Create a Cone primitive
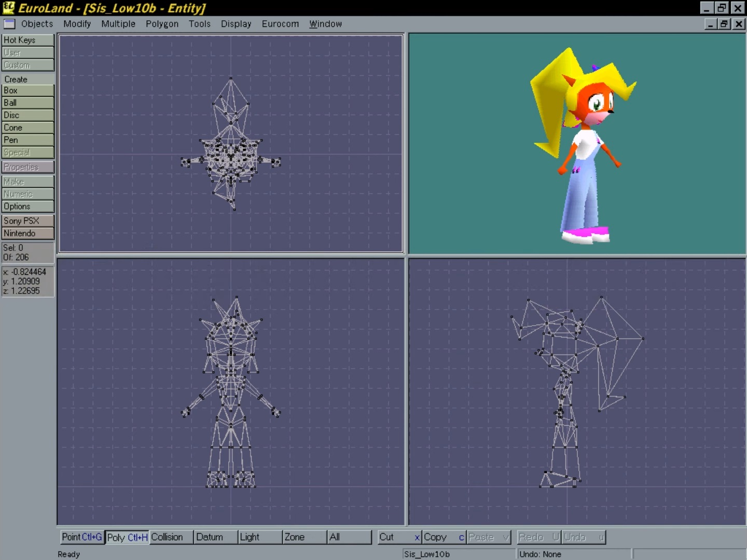747x560 pixels. 27,128
